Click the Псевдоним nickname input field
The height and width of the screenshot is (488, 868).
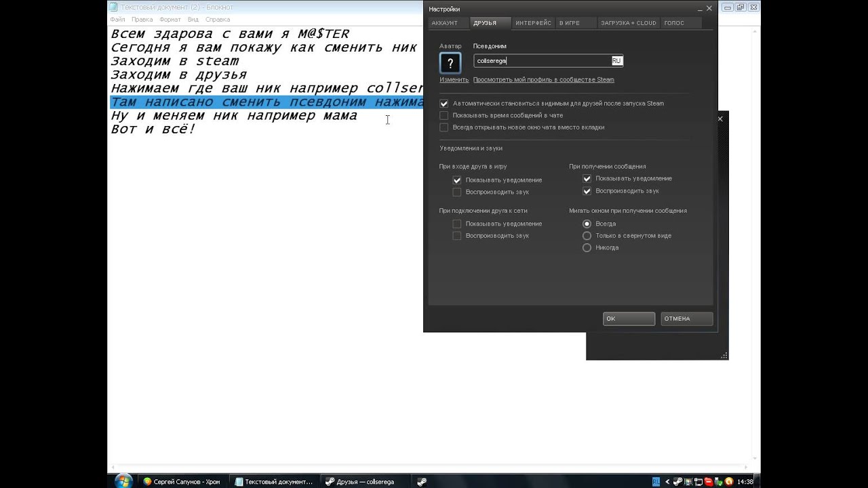click(x=548, y=61)
